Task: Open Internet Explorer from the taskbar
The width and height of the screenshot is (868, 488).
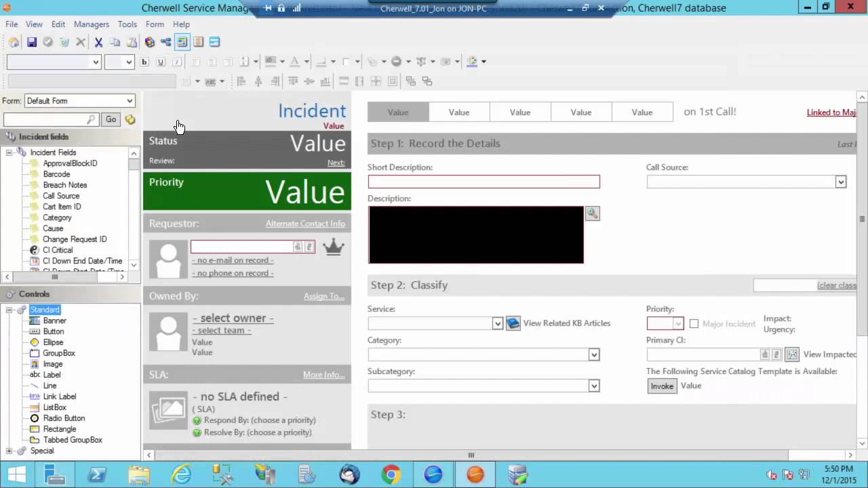Action: [x=181, y=474]
